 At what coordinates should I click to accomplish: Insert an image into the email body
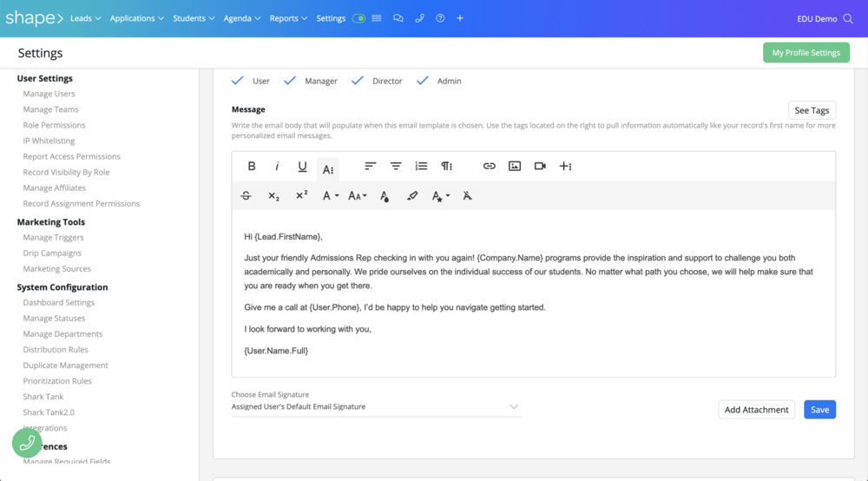(515, 166)
